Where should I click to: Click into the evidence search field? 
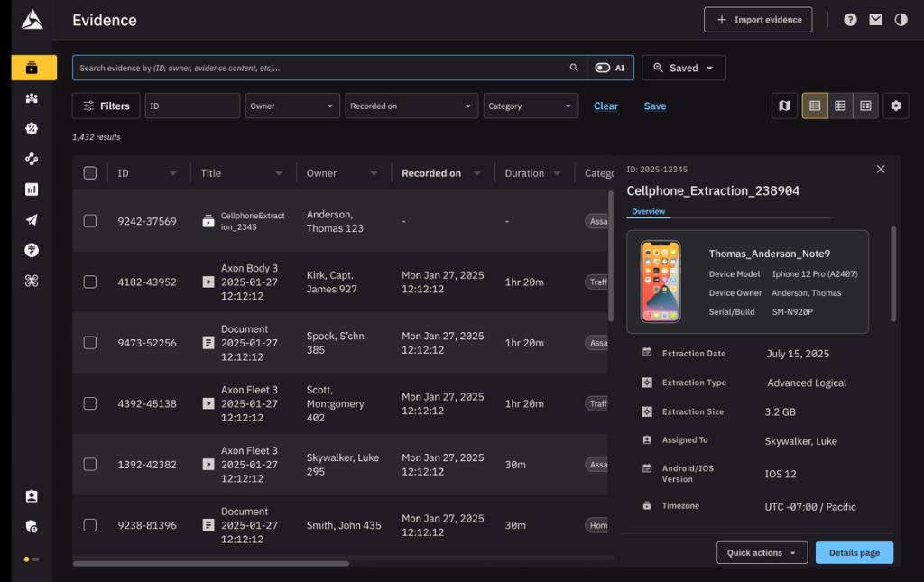click(x=320, y=68)
